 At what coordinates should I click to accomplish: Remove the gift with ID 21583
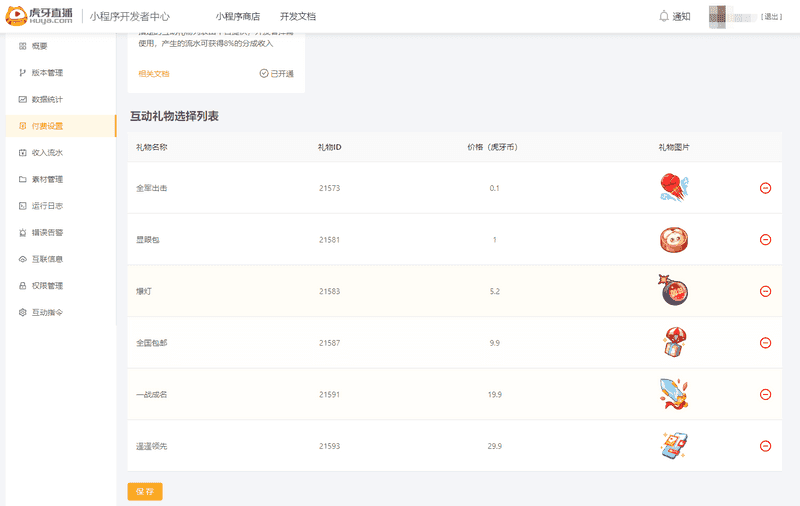click(765, 291)
